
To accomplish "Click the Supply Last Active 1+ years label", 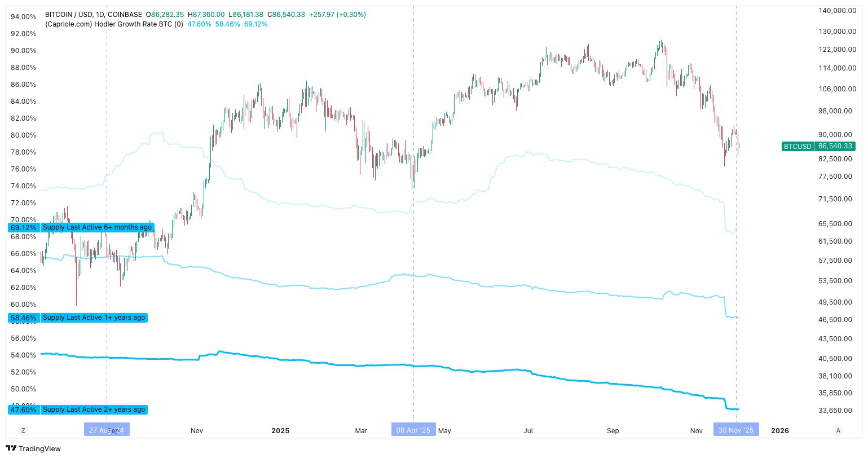I will 94,318.
